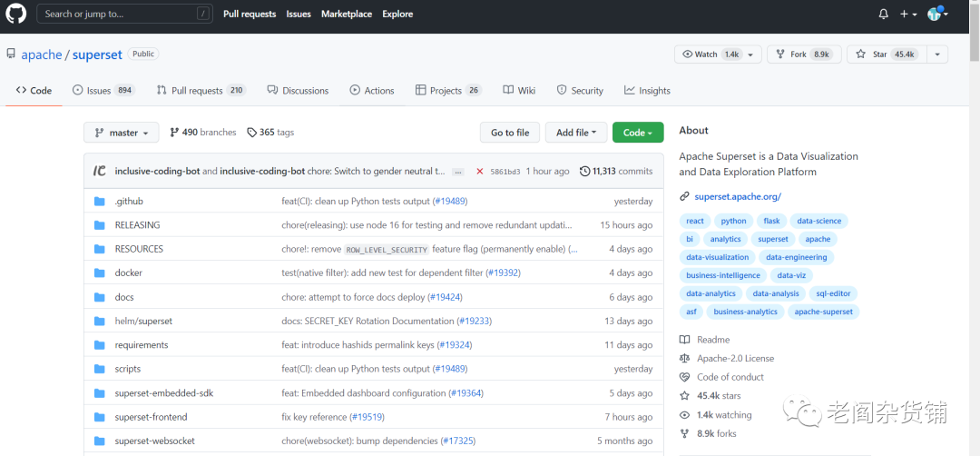The width and height of the screenshot is (980, 456).
Task: Click the inclusive-coding-bot avatar
Action: tap(100, 171)
